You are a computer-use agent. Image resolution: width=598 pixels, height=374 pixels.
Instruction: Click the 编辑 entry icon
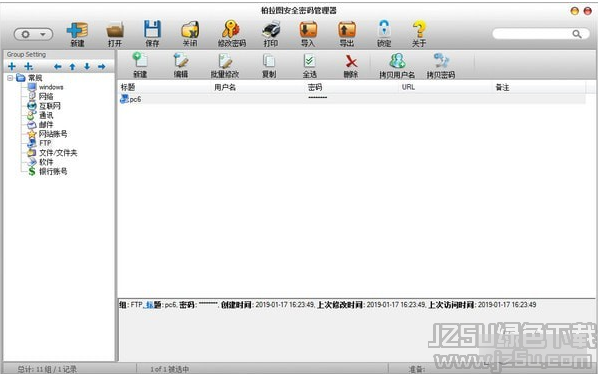pyautogui.click(x=181, y=61)
